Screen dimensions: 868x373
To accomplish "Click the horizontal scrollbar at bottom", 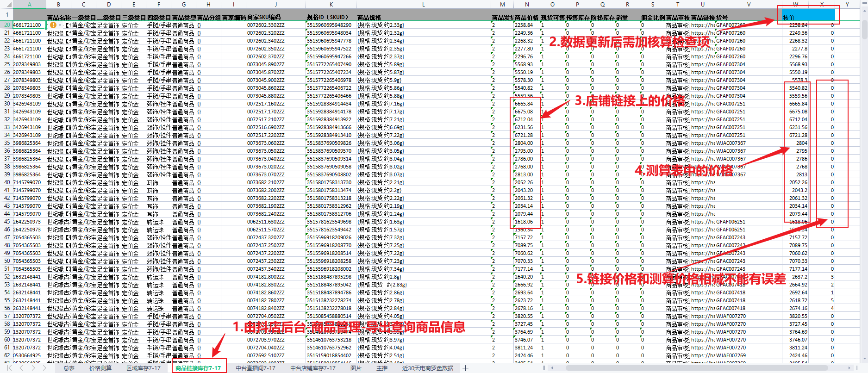I will click(694, 368).
